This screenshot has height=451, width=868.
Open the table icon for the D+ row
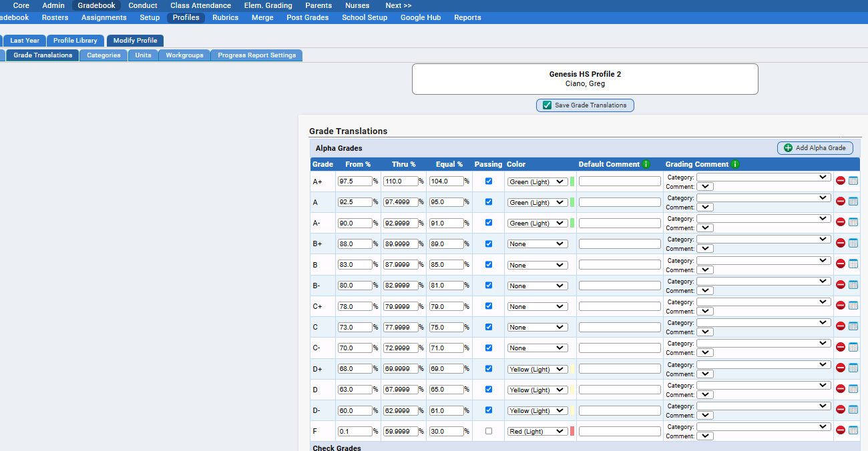click(x=853, y=368)
